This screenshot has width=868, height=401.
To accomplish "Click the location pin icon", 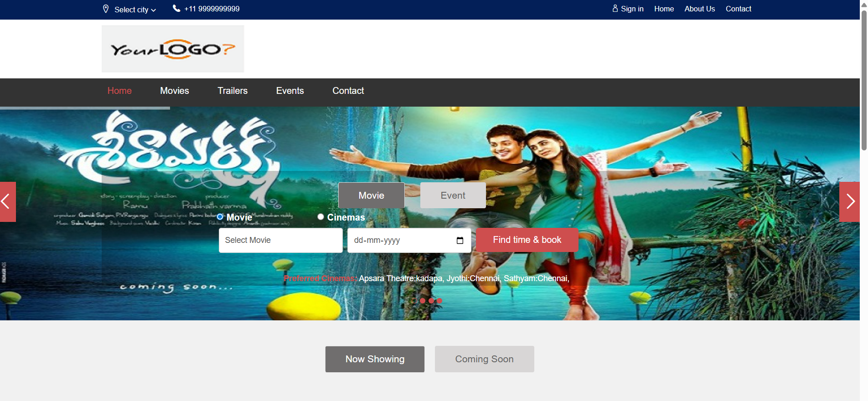I will [106, 9].
